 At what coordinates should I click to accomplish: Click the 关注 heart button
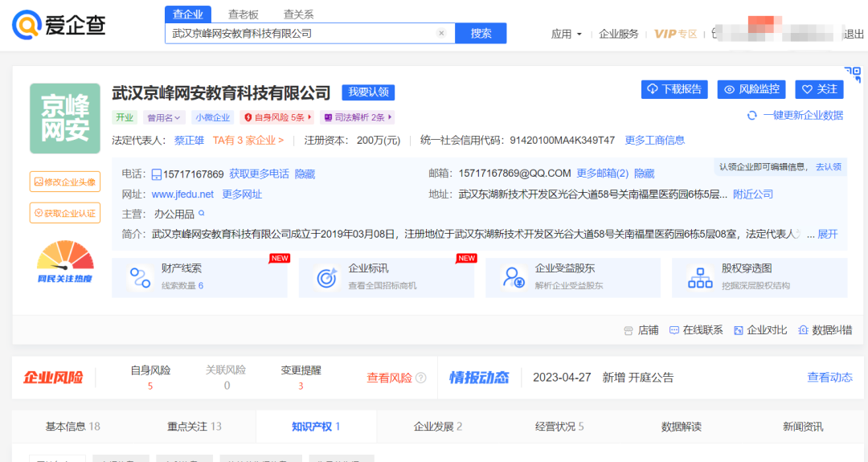coord(819,89)
